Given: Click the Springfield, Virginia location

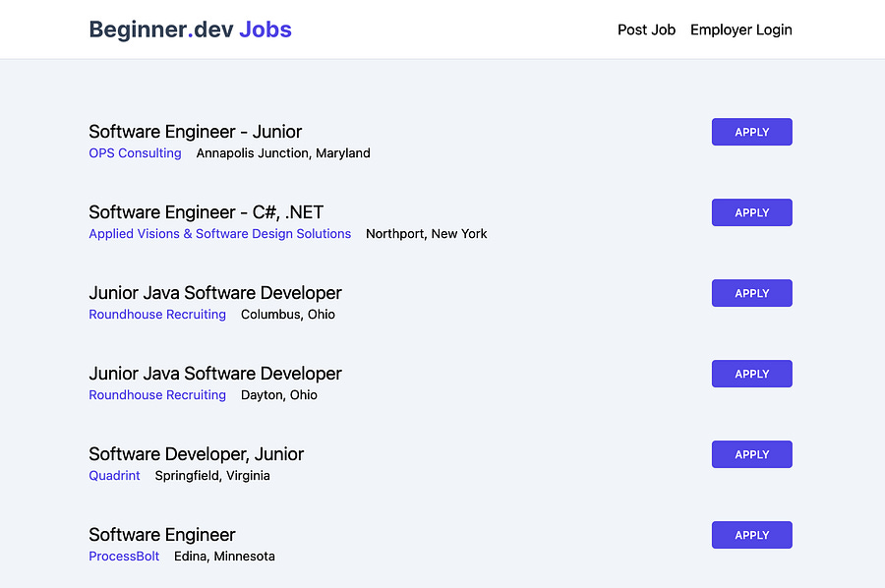Looking at the screenshot, I should click(x=212, y=476).
